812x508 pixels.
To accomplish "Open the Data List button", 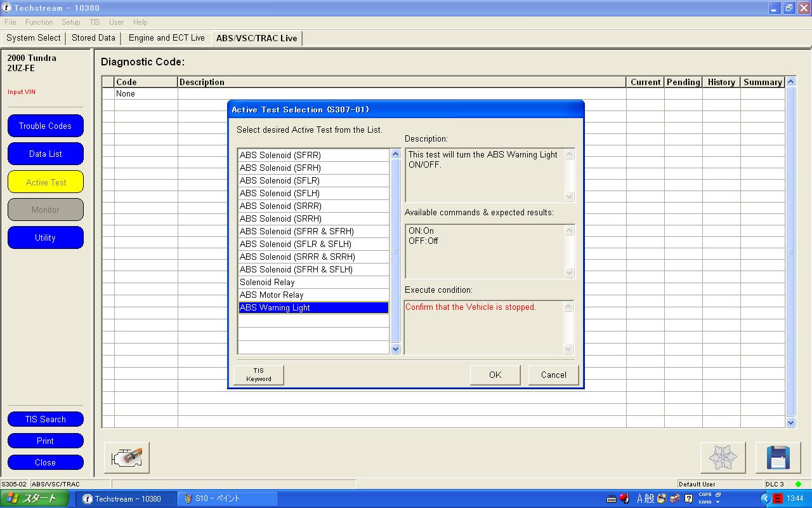I will [46, 154].
